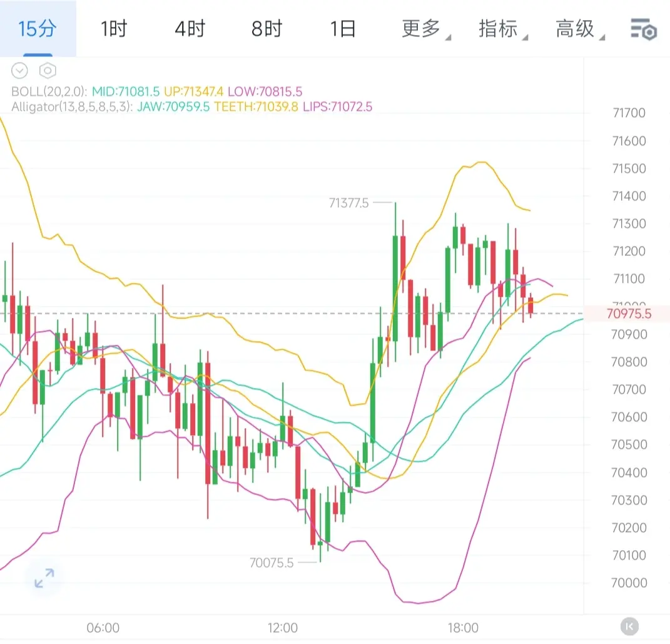Viewport: 670px width, 644px height.
Task: Click the 71200 price axis label
Action: tap(629, 251)
